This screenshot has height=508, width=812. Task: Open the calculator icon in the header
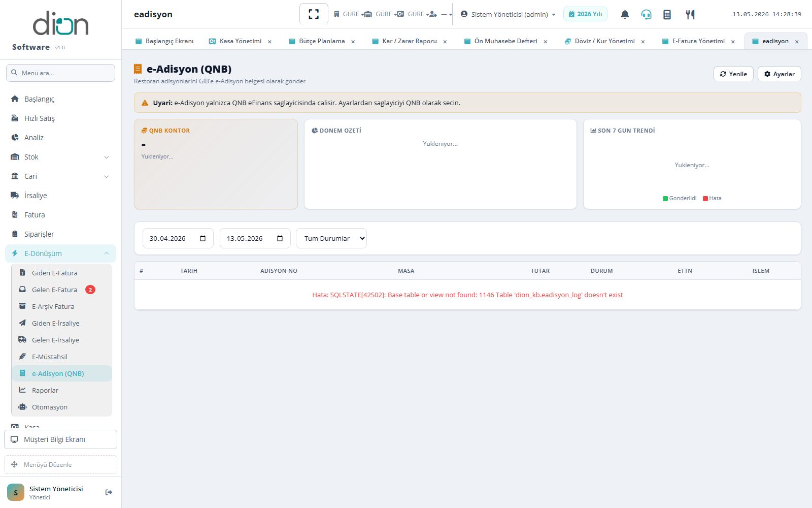pos(667,14)
